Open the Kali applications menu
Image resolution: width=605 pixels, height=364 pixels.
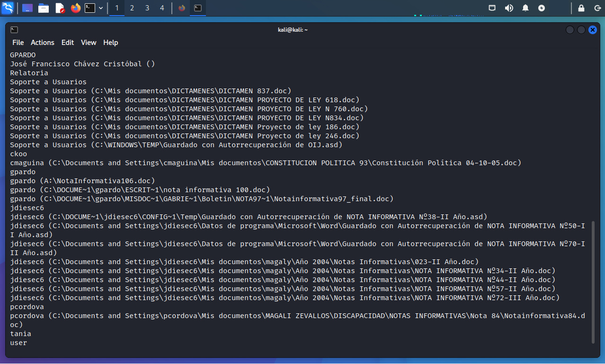[x=8, y=8]
